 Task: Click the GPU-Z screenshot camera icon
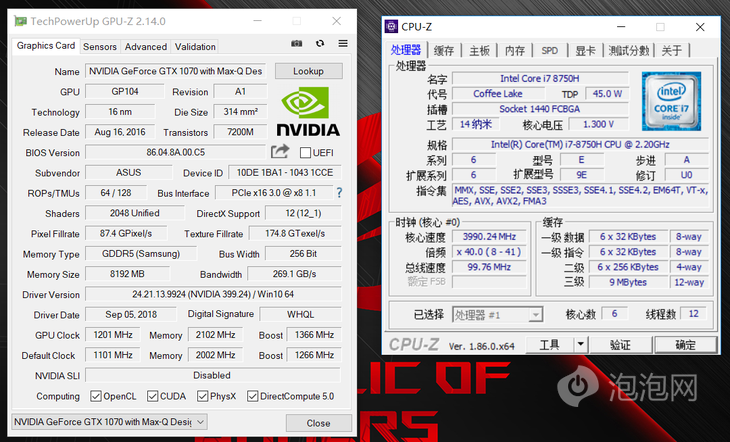coord(297,43)
